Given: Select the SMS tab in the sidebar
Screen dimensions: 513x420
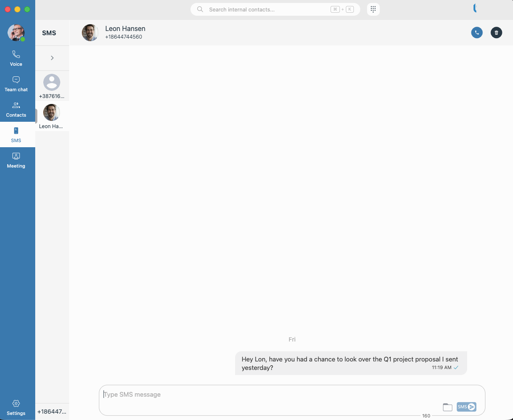Looking at the screenshot, I should (16, 135).
